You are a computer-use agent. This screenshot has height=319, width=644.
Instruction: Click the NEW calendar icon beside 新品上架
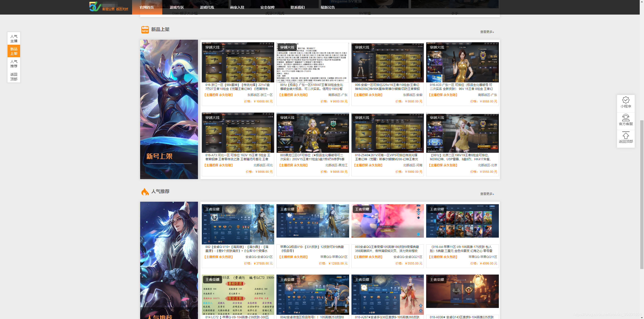(x=145, y=30)
